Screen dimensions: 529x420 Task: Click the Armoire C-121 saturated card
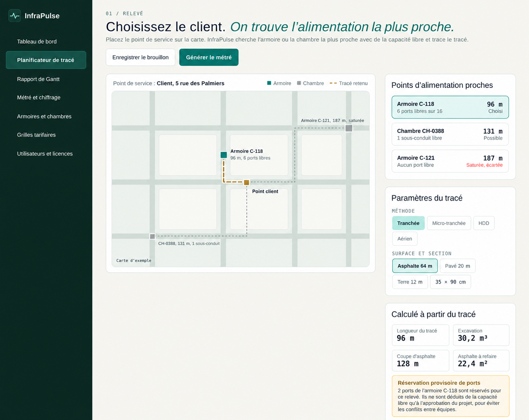click(x=450, y=161)
